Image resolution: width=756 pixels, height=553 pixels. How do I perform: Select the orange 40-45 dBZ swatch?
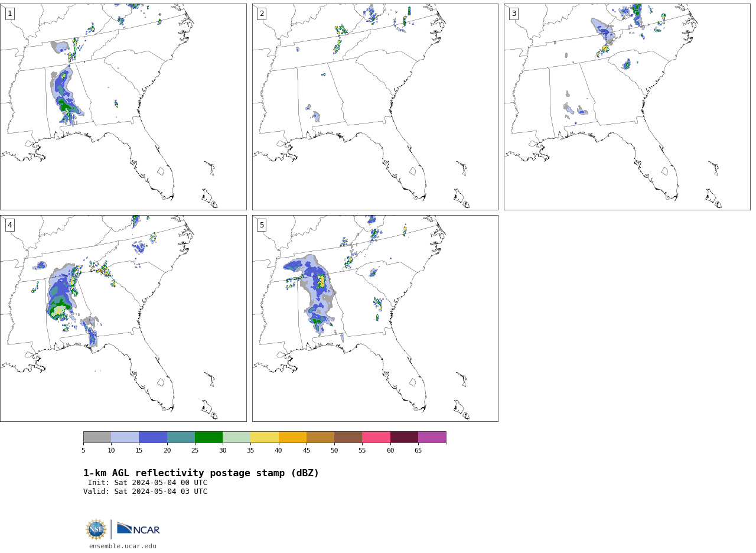(x=292, y=437)
